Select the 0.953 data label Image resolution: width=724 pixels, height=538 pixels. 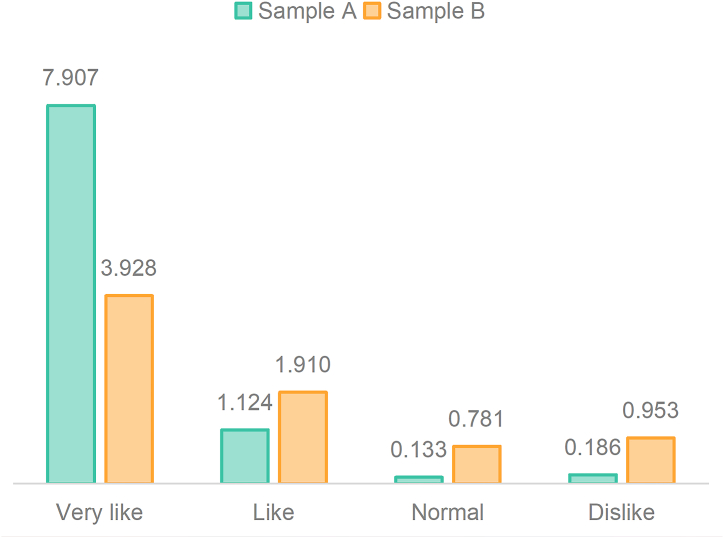tap(651, 410)
